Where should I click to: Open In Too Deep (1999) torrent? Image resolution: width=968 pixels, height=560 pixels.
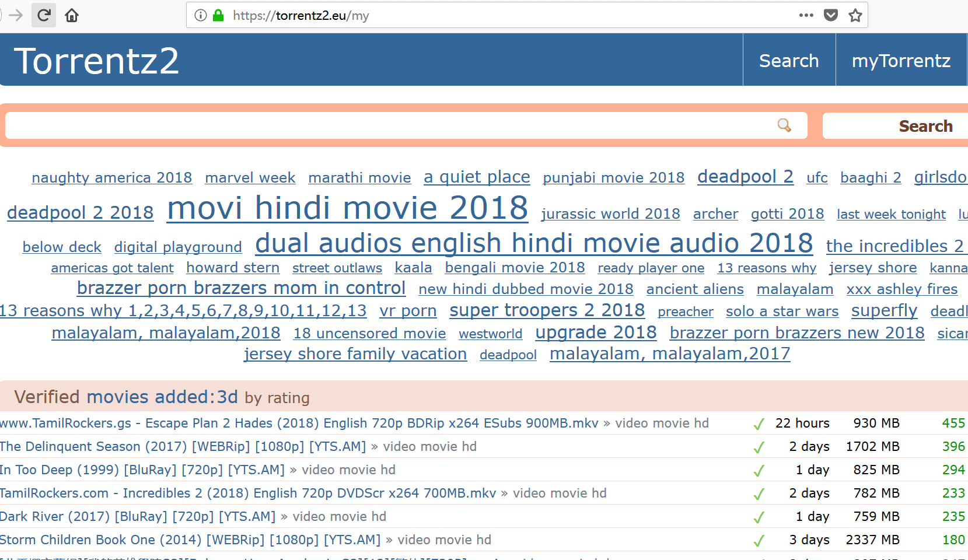pos(142,470)
